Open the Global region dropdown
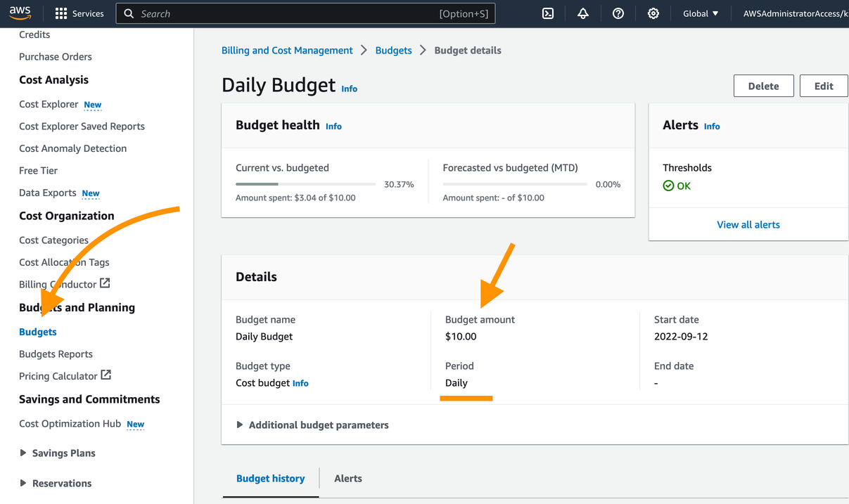This screenshot has height=504, width=849. 701,13
